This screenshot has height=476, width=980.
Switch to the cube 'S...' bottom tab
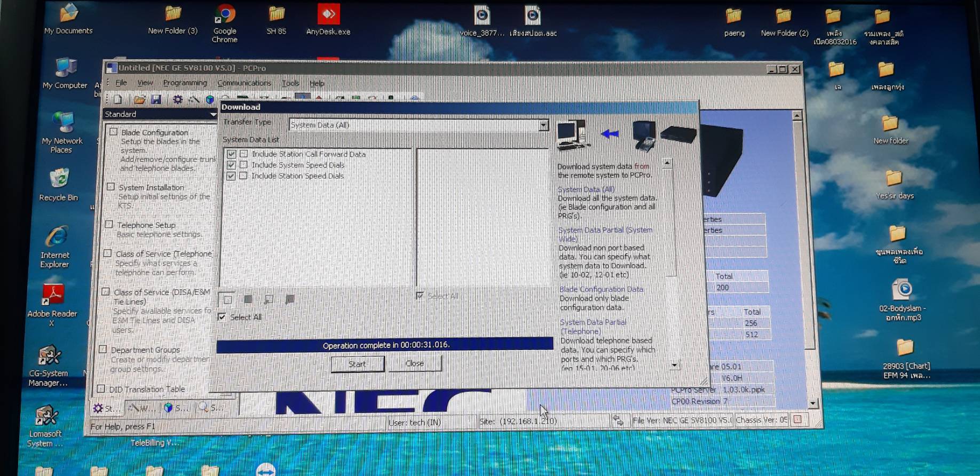coord(176,408)
